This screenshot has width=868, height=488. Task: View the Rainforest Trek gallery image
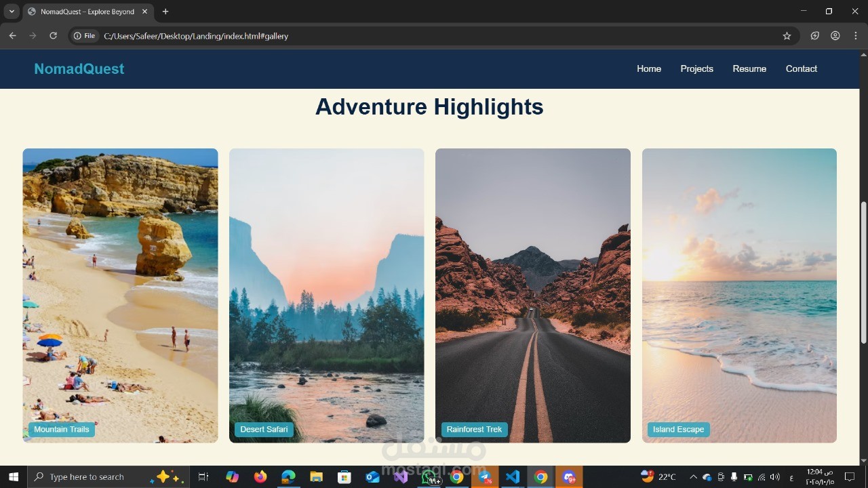pyautogui.click(x=532, y=296)
